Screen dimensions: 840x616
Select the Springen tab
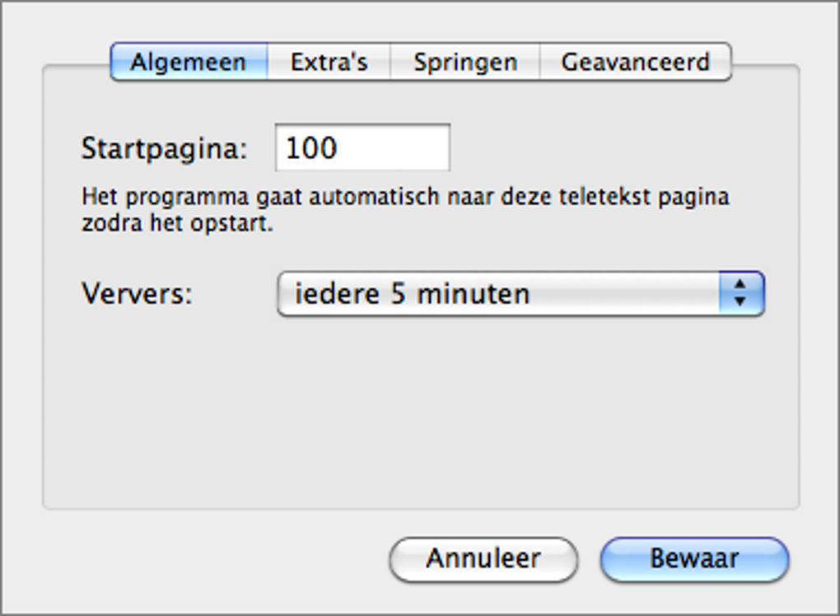point(464,60)
